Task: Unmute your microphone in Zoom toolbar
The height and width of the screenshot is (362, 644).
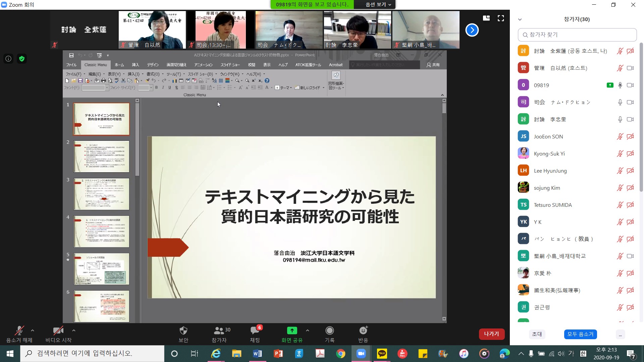Action: pos(19,331)
